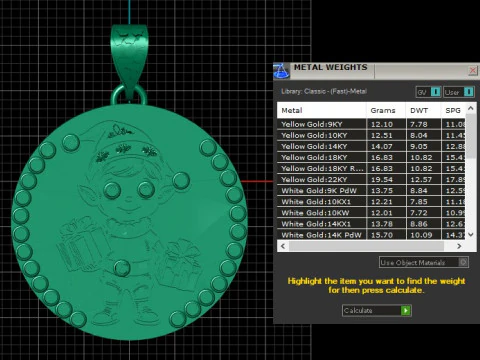Click the table's scroll down arrow
480x360 pixels.
click(471, 235)
